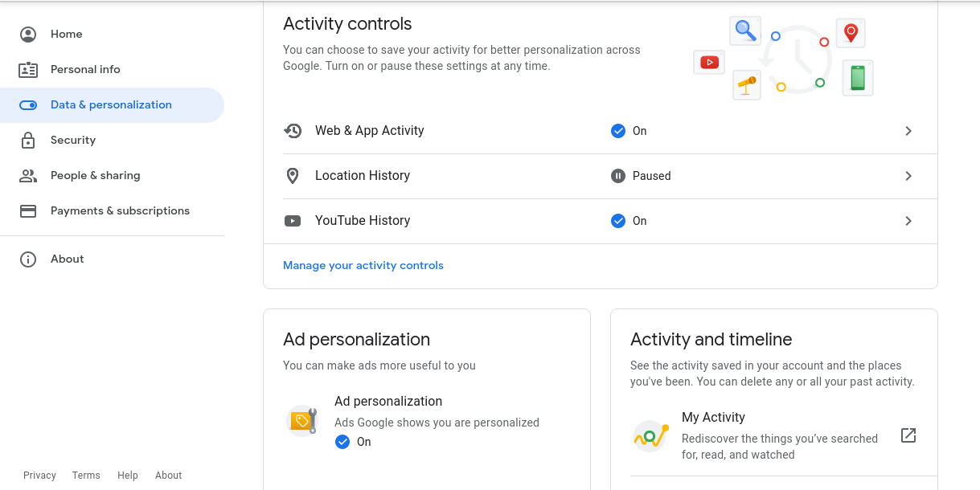Open My Activity via the external link icon

coord(908,435)
